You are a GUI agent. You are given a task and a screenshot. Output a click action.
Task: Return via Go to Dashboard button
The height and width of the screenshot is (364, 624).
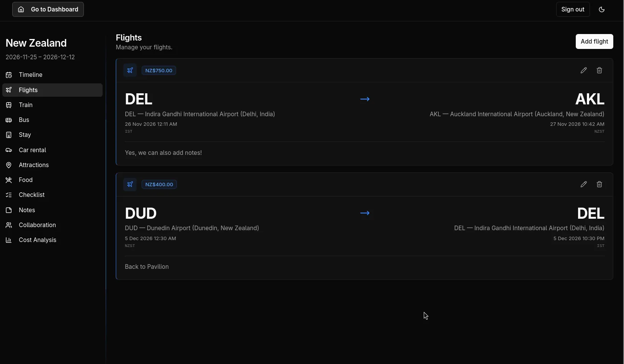pyautogui.click(x=48, y=10)
